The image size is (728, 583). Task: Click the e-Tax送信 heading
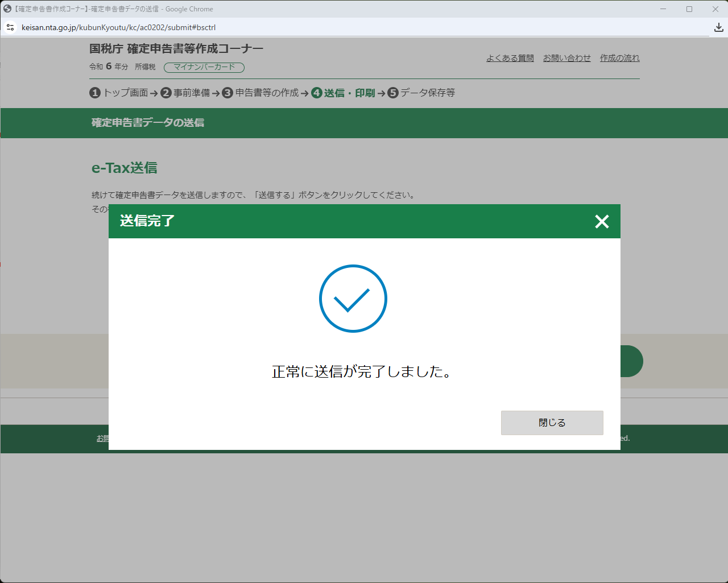coord(125,168)
